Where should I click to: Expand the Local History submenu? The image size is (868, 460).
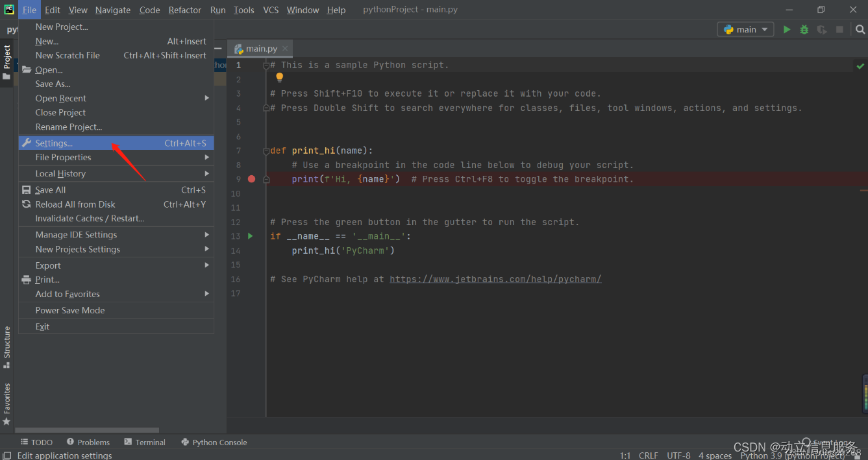point(116,173)
